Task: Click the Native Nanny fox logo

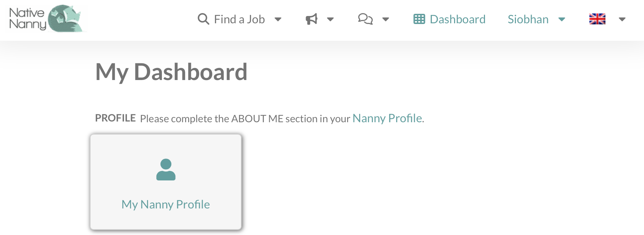Action: [65, 19]
